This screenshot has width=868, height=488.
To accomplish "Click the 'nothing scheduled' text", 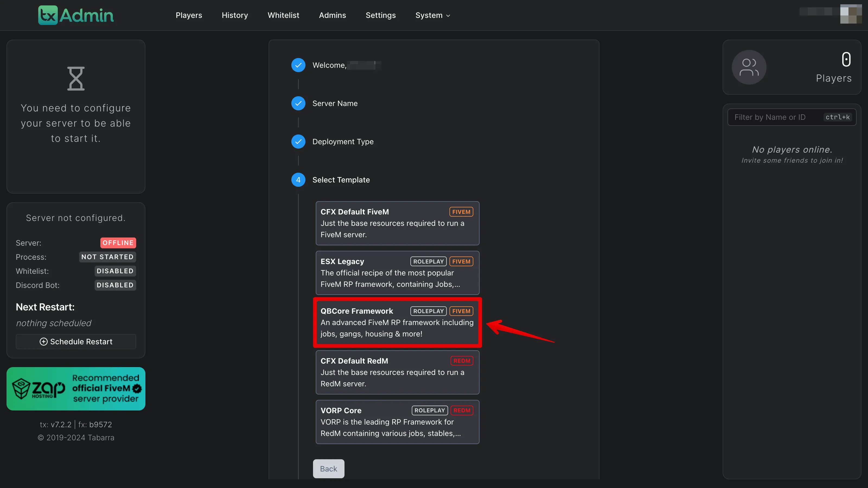I will point(54,323).
